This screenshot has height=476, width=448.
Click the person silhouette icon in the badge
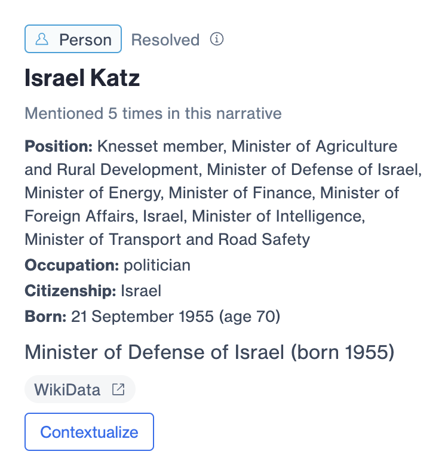click(42, 39)
